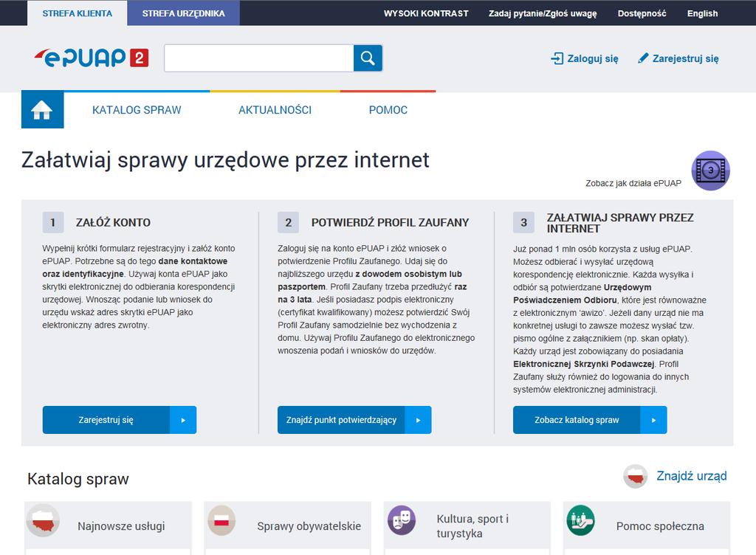Click Znajdź punkt potwierdzający button

pos(354,420)
